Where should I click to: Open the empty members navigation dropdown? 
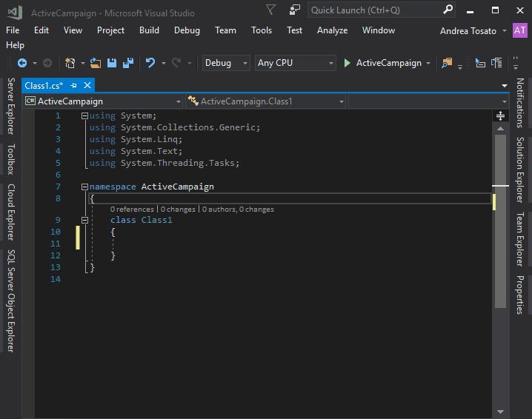click(x=428, y=101)
